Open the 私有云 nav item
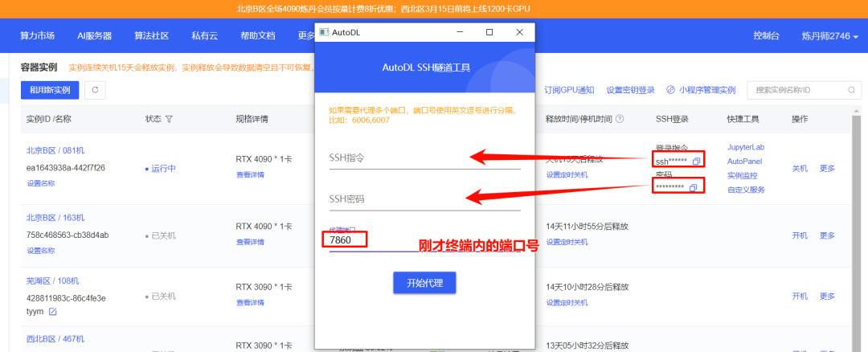 205,36
